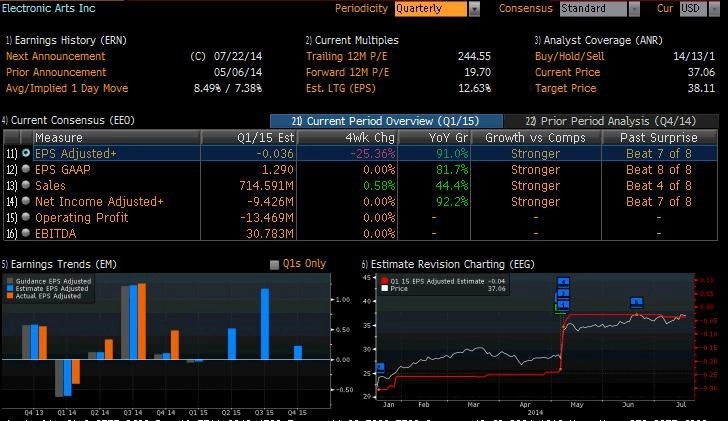Open Earnings History (ERN) section
The height and width of the screenshot is (421, 728).
point(66,40)
